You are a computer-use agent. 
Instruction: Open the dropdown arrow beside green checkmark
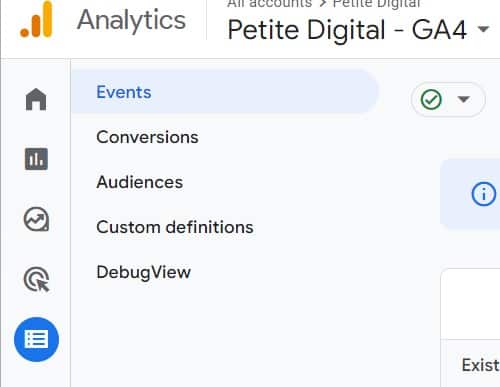[x=464, y=99]
